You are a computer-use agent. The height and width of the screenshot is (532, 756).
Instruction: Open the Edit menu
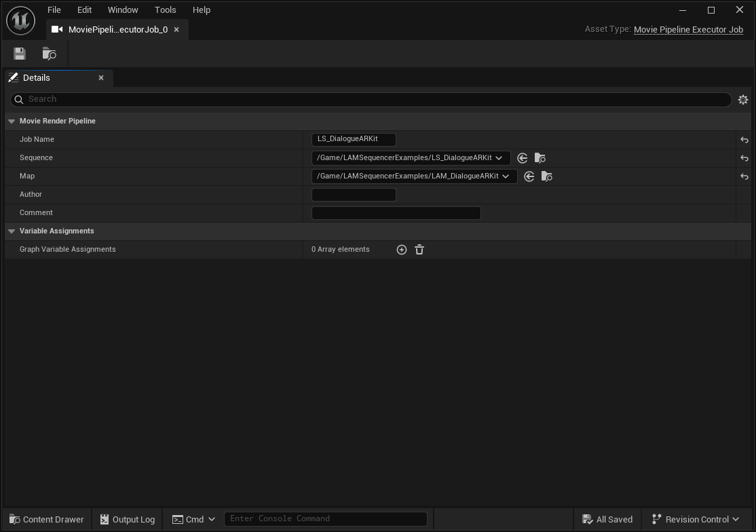[84, 10]
